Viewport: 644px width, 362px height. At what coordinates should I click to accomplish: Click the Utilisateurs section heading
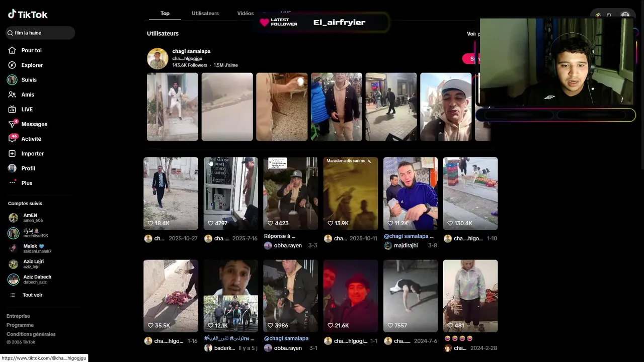tap(163, 34)
